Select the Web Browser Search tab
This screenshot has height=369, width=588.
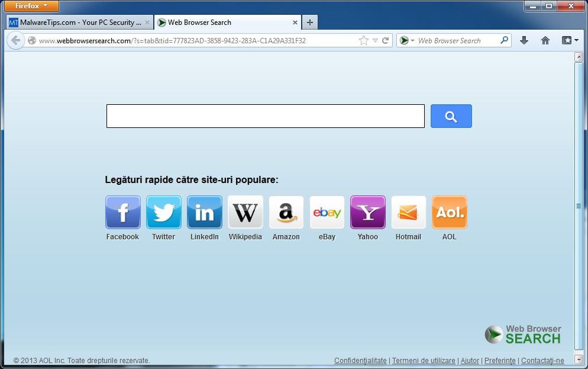[x=228, y=23]
